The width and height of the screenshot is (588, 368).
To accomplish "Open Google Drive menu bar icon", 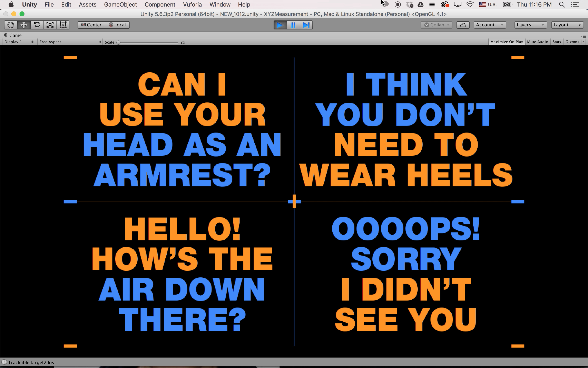I will point(421,4).
